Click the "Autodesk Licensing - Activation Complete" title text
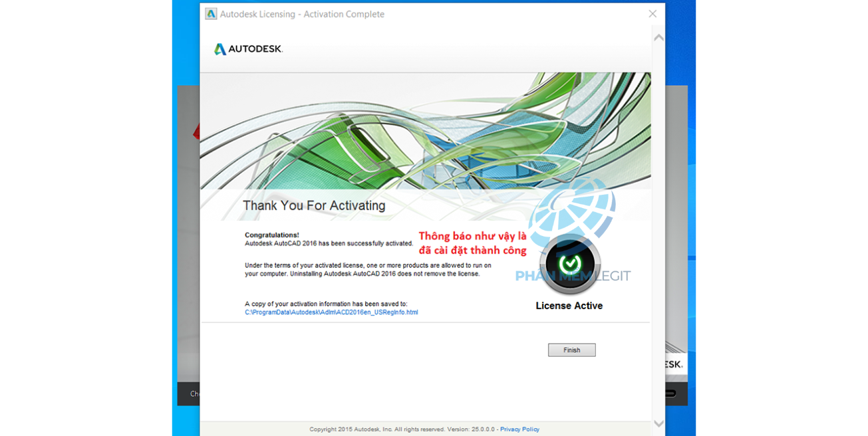This screenshot has width=868, height=436. coord(302,14)
